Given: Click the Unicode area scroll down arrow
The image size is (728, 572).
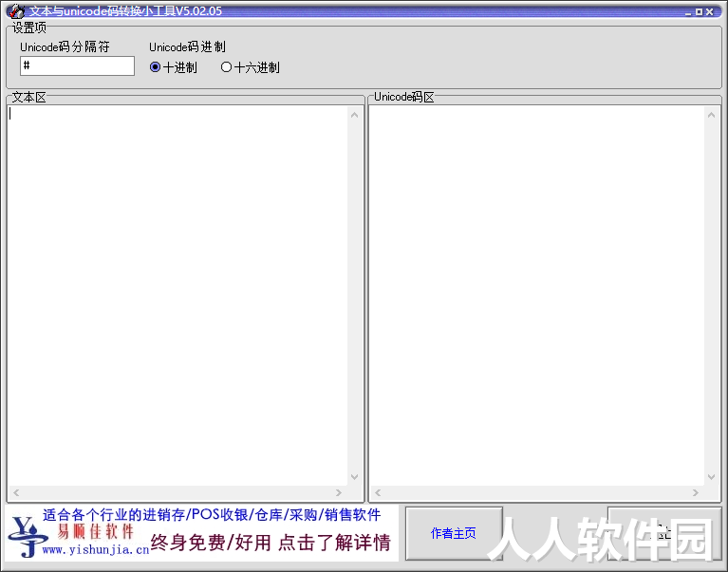Looking at the screenshot, I should 711,477.
